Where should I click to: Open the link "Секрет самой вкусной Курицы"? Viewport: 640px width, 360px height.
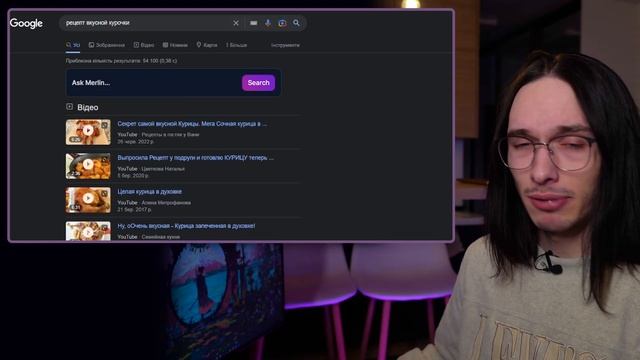tap(192, 124)
